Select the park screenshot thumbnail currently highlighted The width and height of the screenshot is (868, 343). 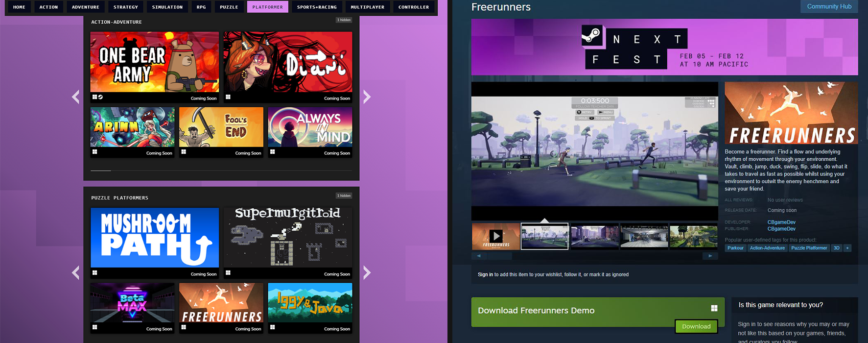545,236
